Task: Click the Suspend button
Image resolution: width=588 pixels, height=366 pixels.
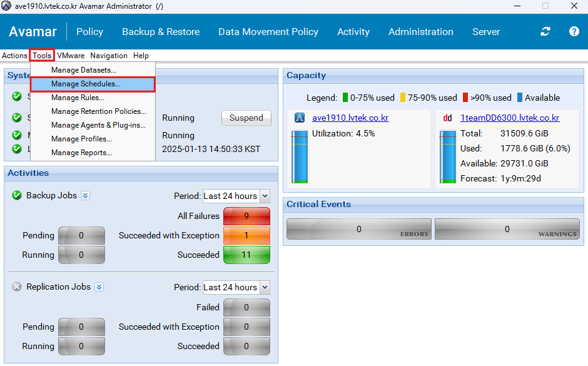Action: coord(246,118)
